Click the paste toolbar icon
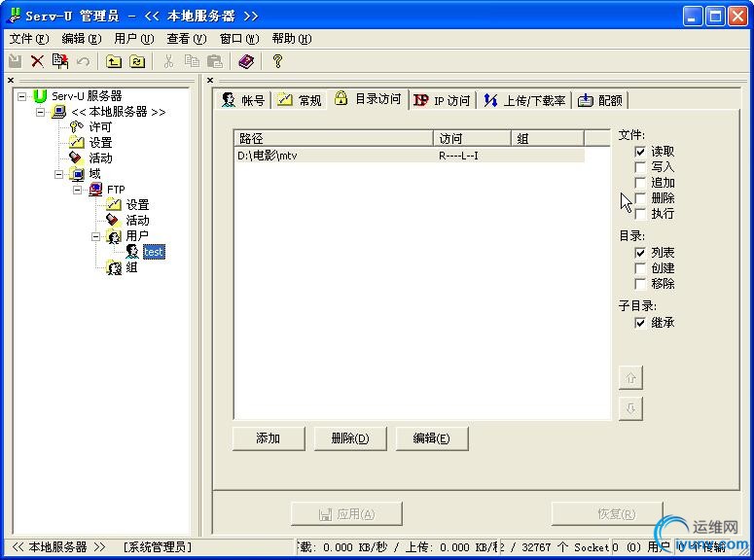754x560 pixels. (x=214, y=61)
